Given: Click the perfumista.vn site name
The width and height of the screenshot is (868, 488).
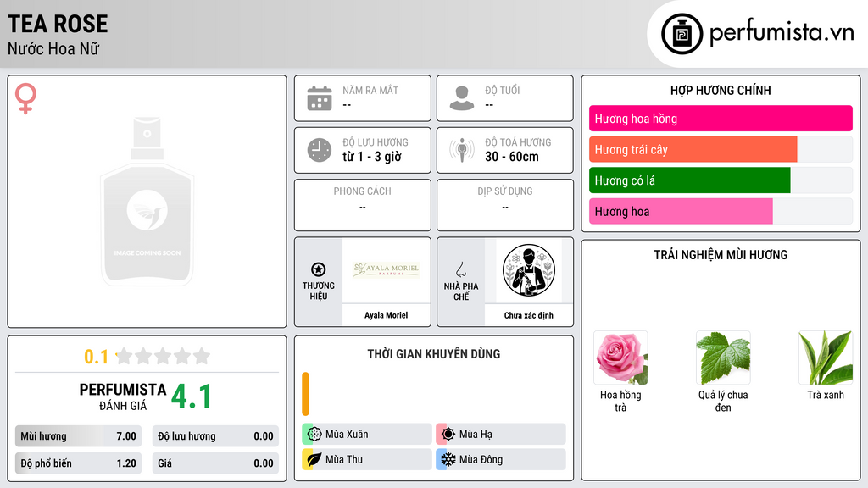Looking at the screenshot, I should pyautogui.click(x=782, y=33).
